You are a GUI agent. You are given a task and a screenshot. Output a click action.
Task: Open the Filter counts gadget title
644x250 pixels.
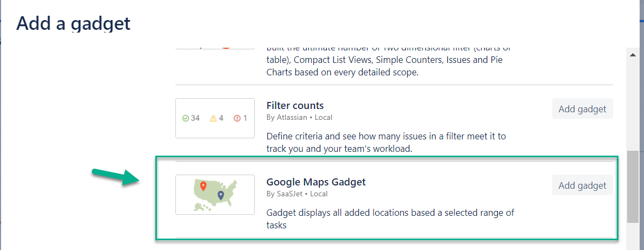[295, 106]
